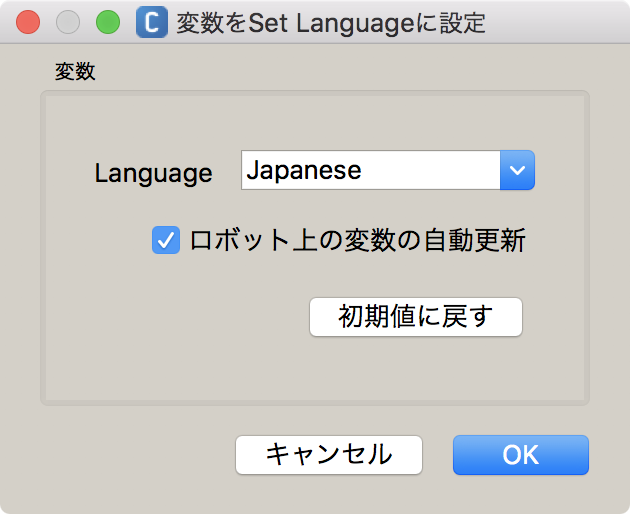630x514 pixels.
Task: Uncheck ロボット上の変数の自動更新 checkbox
Action: pyautogui.click(x=166, y=240)
